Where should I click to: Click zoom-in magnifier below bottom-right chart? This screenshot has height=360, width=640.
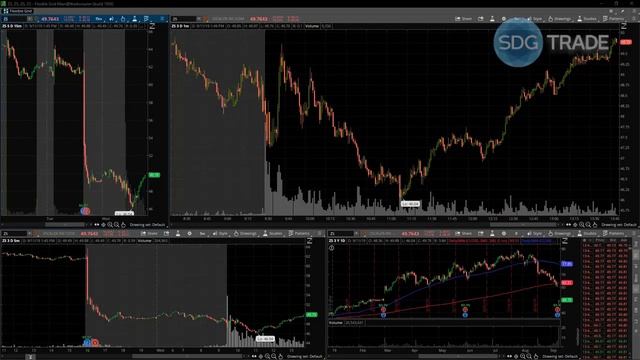[x=522, y=356]
